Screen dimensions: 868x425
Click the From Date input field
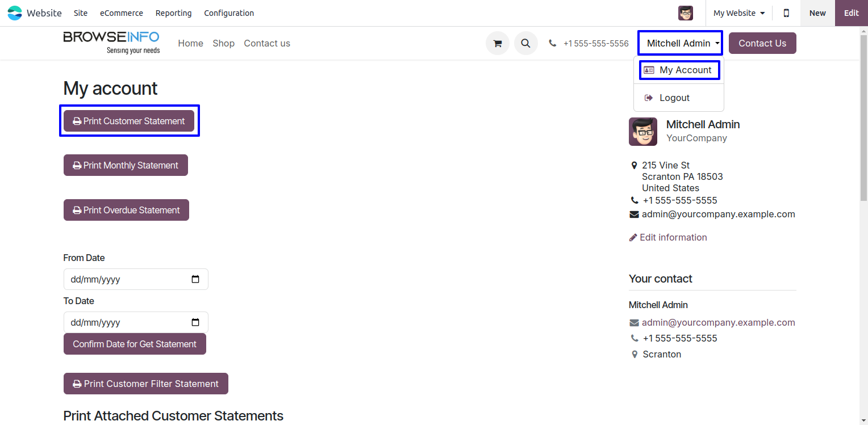pyautogui.click(x=136, y=279)
